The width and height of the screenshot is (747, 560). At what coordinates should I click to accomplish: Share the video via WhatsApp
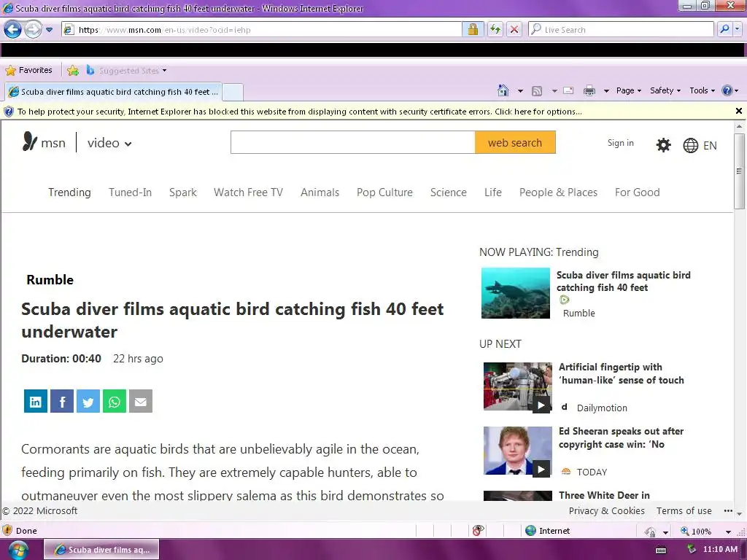(115, 402)
